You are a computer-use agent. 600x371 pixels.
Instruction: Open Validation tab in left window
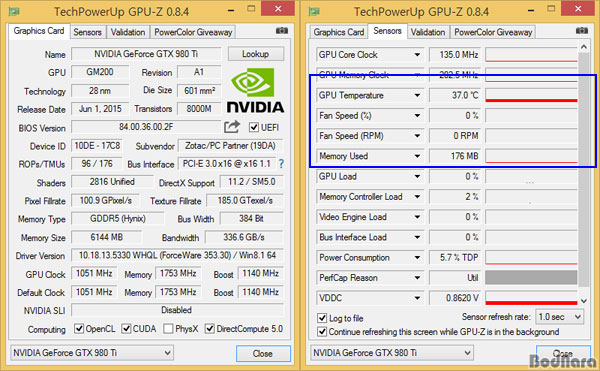coord(128,32)
